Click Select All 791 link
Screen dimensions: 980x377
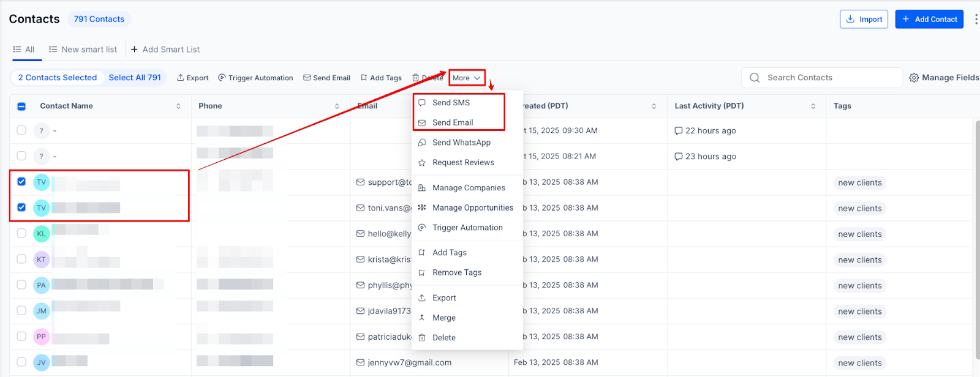coord(135,78)
